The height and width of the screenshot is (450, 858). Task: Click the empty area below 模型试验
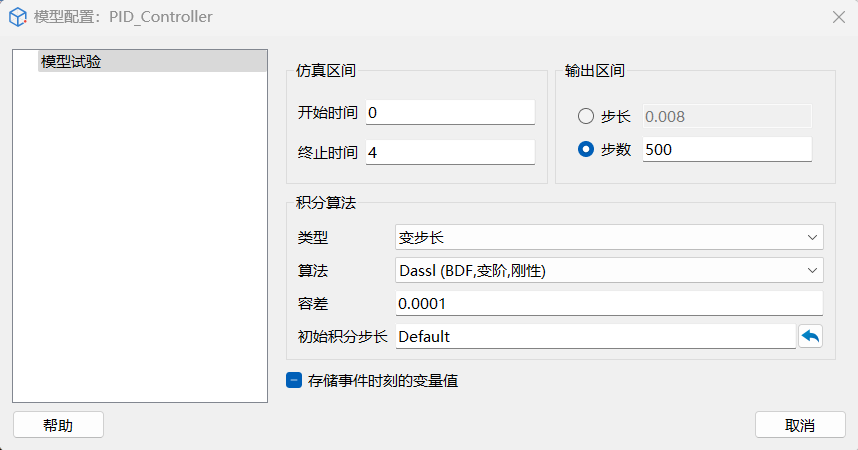point(140,240)
